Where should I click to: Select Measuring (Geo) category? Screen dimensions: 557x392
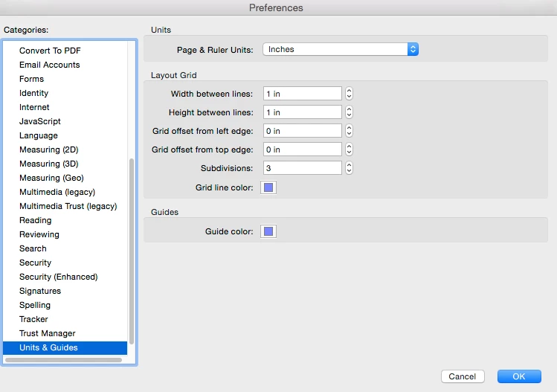click(65, 178)
